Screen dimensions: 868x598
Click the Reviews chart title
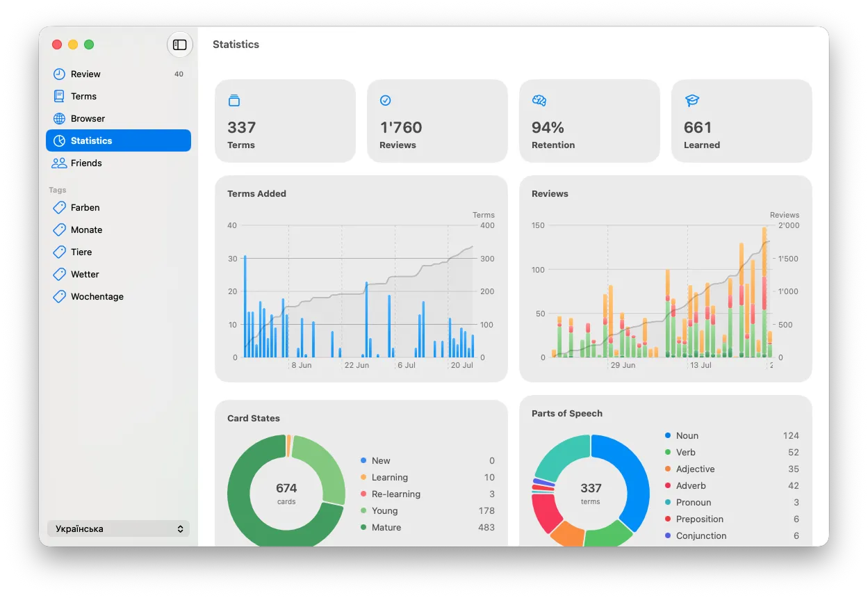pyautogui.click(x=550, y=193)
